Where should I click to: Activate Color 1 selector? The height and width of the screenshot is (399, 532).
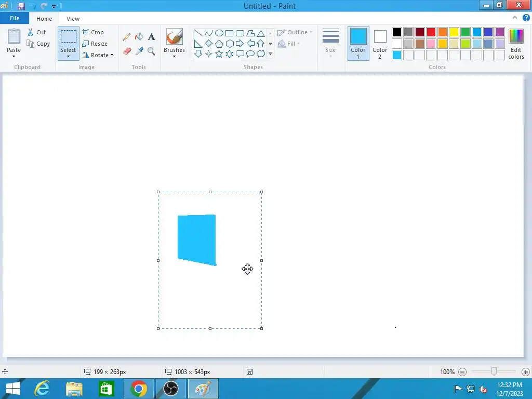358,44
